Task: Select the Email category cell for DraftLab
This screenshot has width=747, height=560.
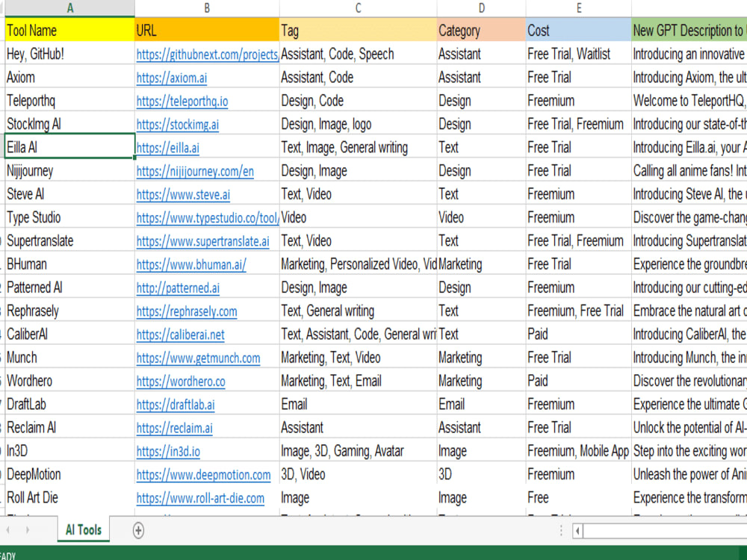Action: [481, 404]
